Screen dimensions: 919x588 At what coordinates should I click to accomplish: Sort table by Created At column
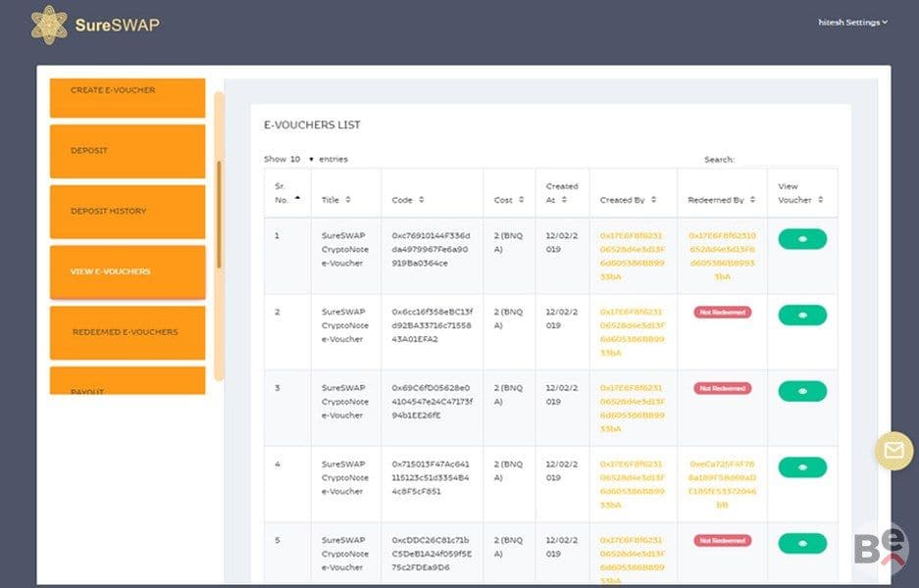563,193
